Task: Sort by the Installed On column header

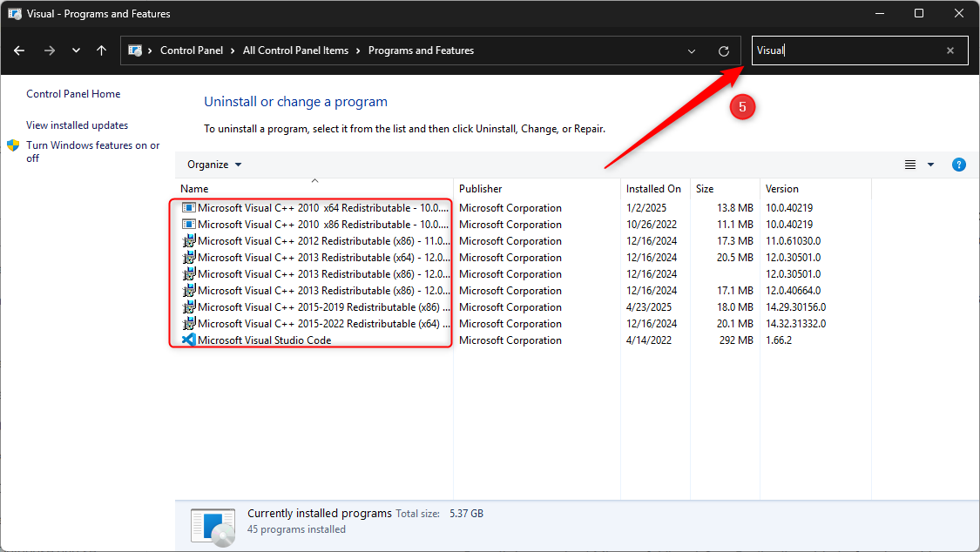Action: click(655, 189)
